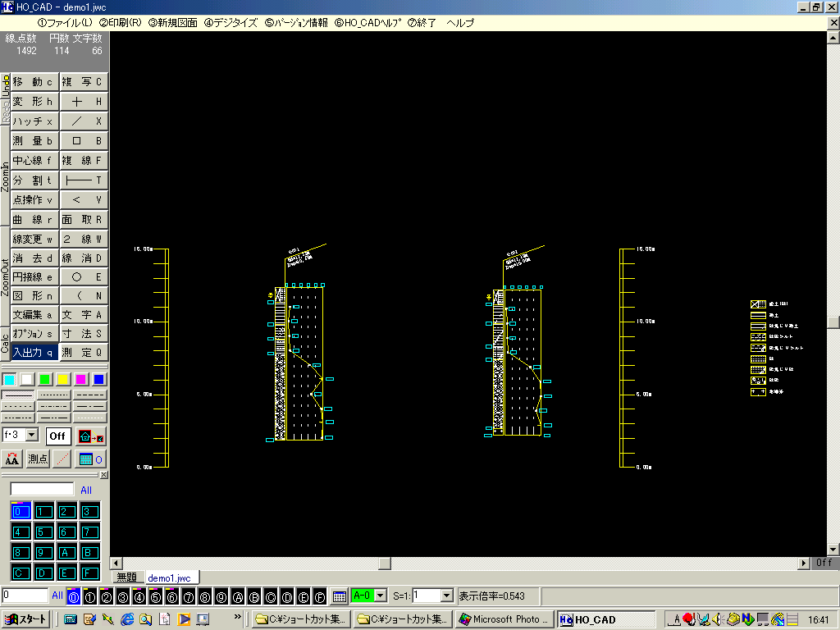This screenshot has height=630, width=840.
Task: Toggle layer group circled F in bottom bar
Action: (x=320, y=596)
